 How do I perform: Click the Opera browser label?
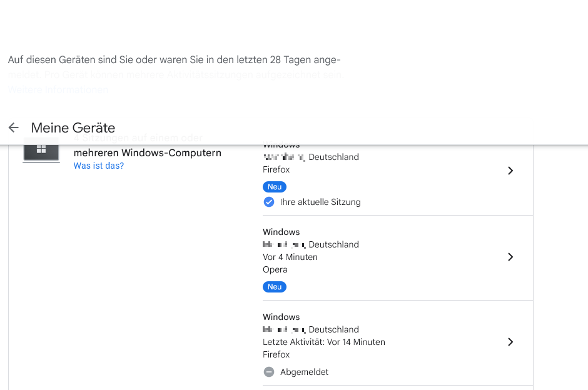pyautogui.click(x=275, y=269)
